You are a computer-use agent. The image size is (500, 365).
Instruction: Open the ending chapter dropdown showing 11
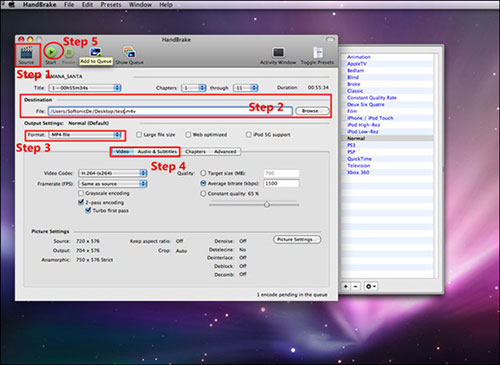(x=246, y=88)
